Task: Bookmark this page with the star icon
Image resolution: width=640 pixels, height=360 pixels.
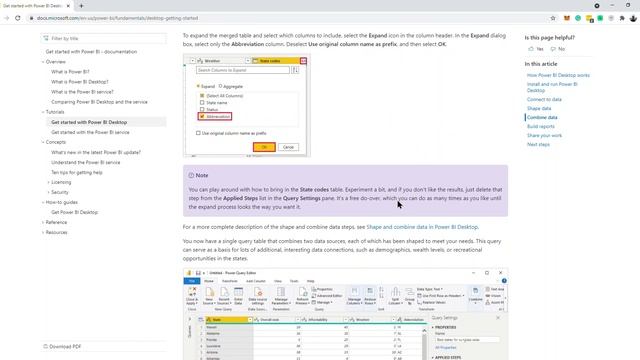Action: 553,18
